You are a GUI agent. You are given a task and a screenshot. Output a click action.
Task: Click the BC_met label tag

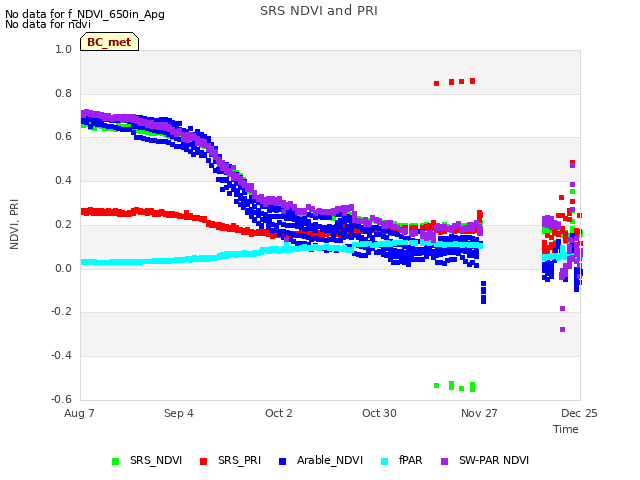coord(109,42)
